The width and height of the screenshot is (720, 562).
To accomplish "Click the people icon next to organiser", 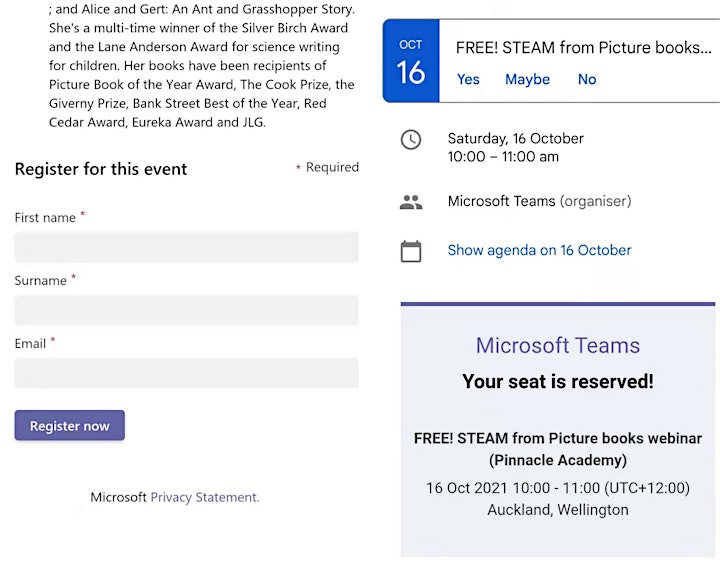I will click(411, 202).
